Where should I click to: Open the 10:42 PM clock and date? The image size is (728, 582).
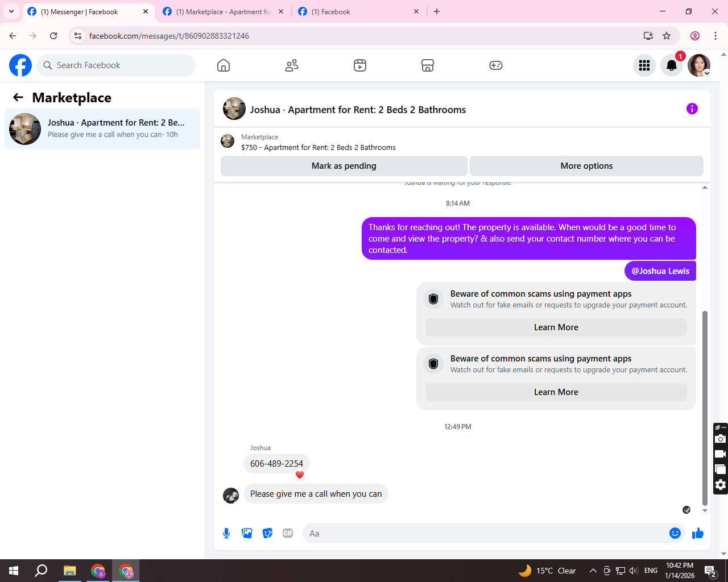(x=680, y=571)
